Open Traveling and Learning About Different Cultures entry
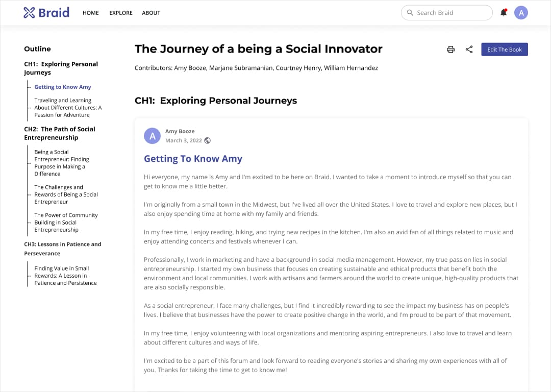The width and height of the screenshot is (551, 392). pyautogui.click(x=68, y=108)
